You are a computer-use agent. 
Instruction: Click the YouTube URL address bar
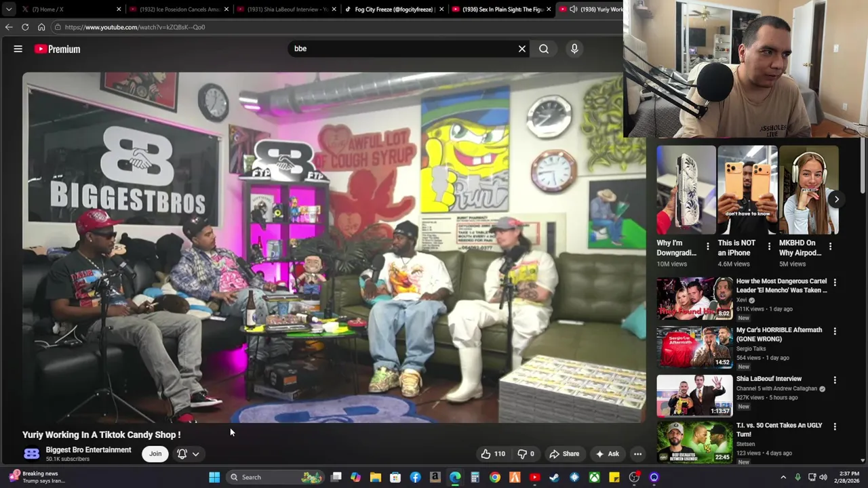[336, 27]
